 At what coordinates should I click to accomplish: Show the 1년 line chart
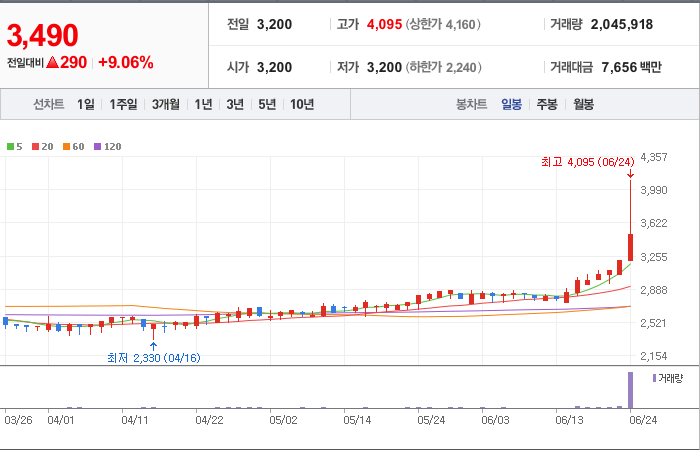(203, 104)
